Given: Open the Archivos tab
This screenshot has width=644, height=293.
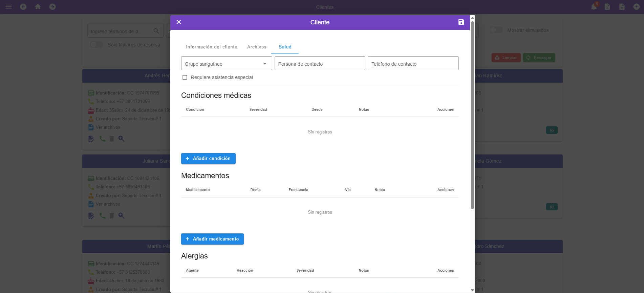Looking at the screenshot, I should tap(257, 47).
